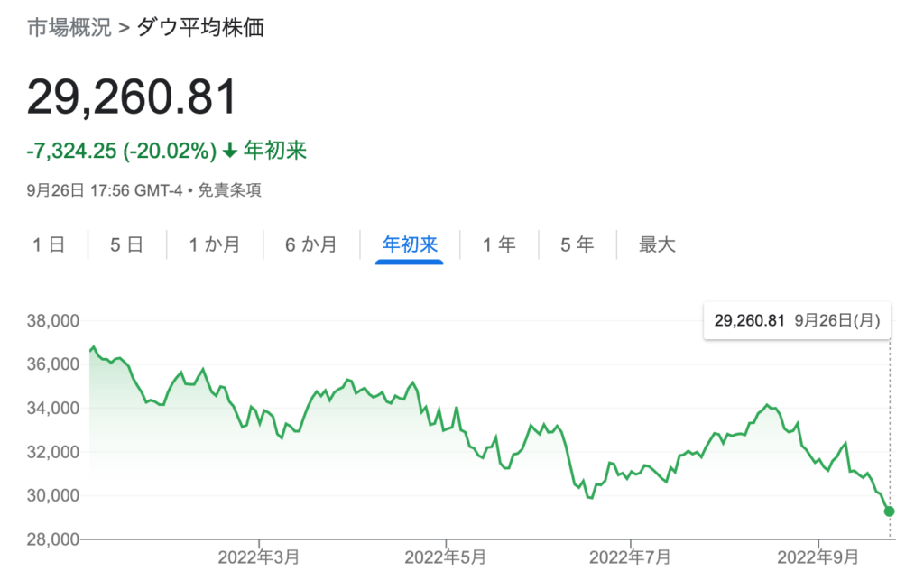Click the green down arrow icon
Viewport: 924px width, 580px height.
tap(230, 151)
